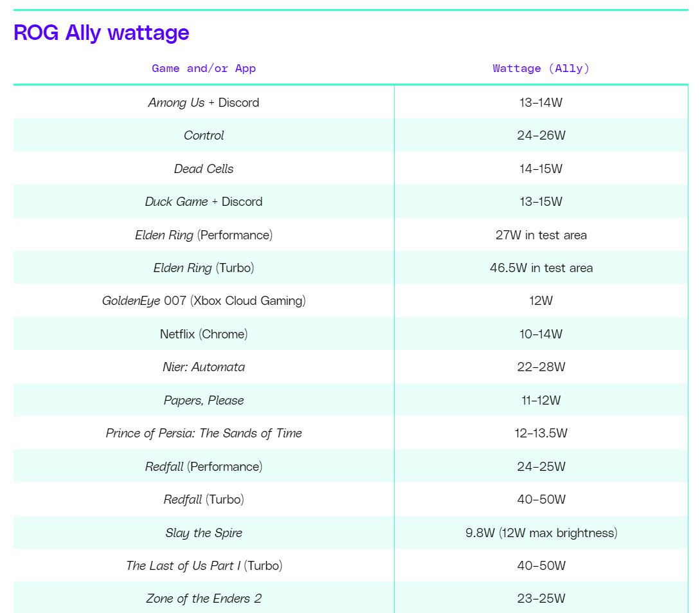The height and width of the screenshot is (613, 700).
Task: Click the 'Zone of the Enders 2' cell
Action: tap(204, 599)
